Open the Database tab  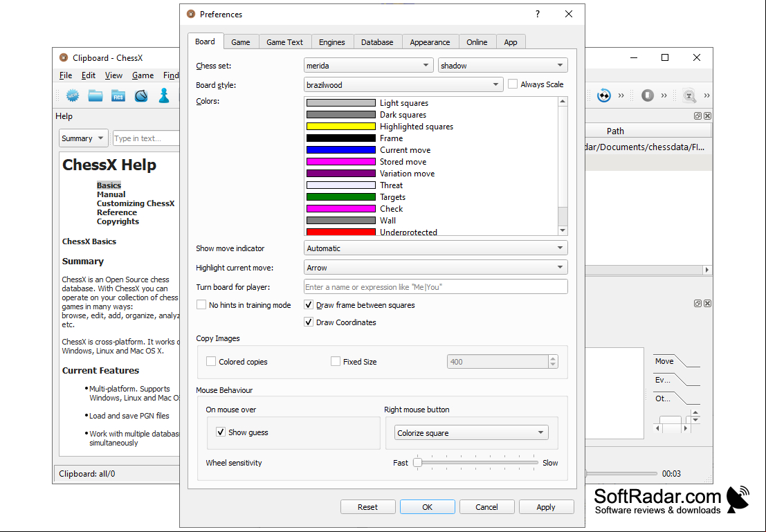click(377, 42)
